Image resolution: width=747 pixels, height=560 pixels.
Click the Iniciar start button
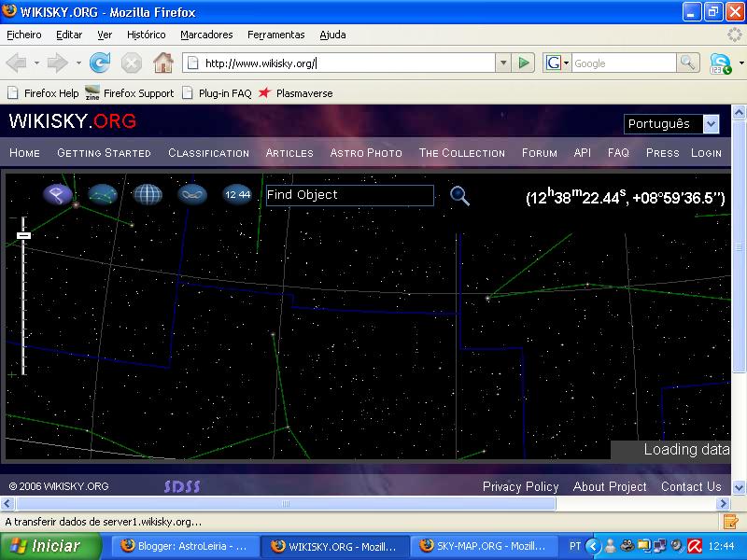coord(50,546)
